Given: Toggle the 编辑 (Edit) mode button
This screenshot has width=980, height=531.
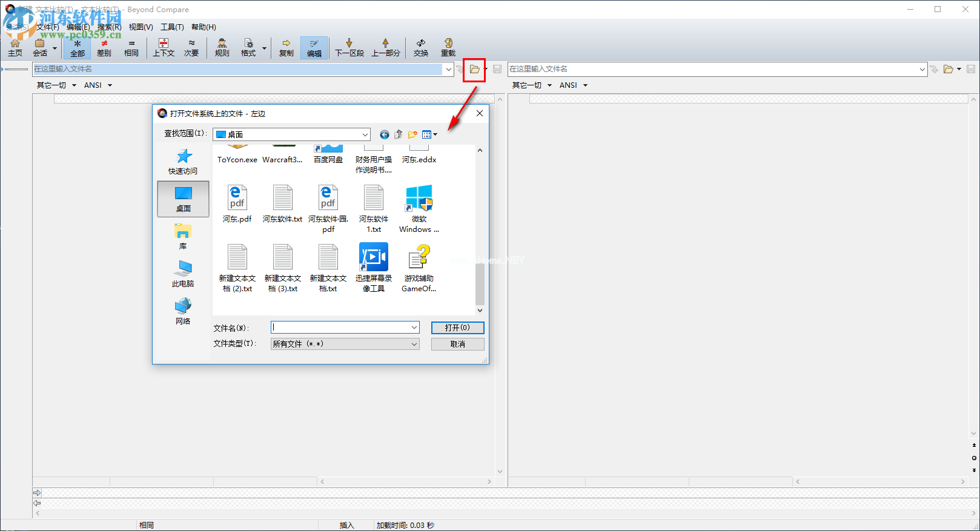Looking at the screenshot, I should (x=314, y=47).
